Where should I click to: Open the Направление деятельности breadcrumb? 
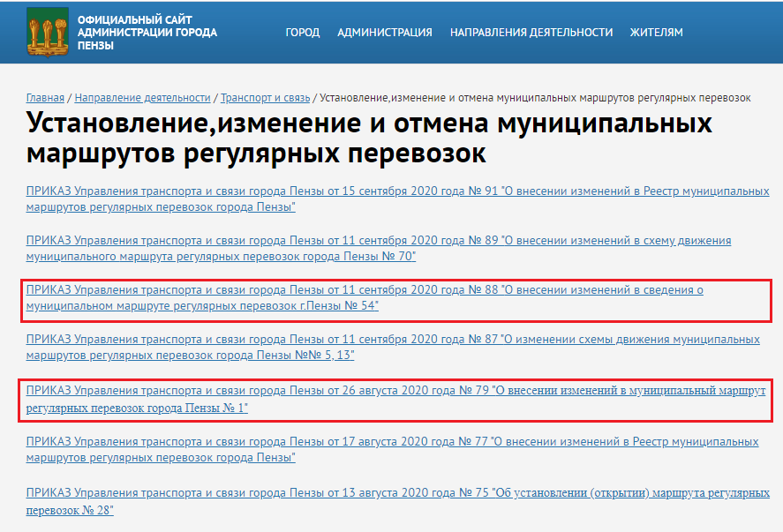142,98
